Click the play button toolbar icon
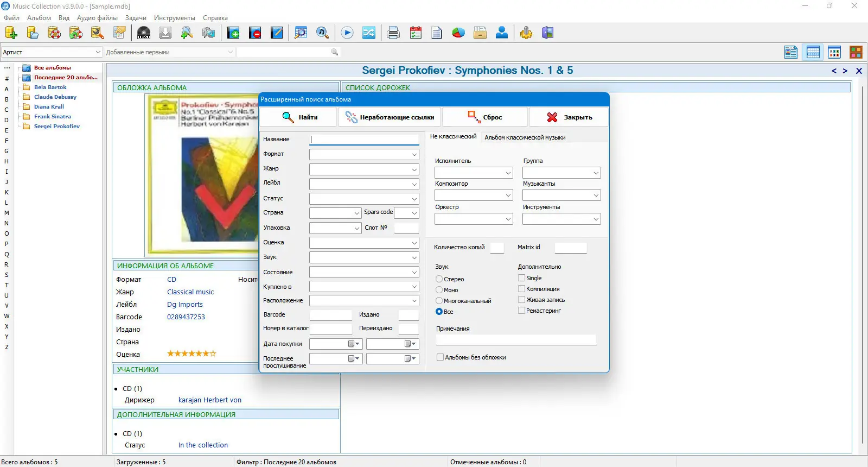 tap(347, 33)
